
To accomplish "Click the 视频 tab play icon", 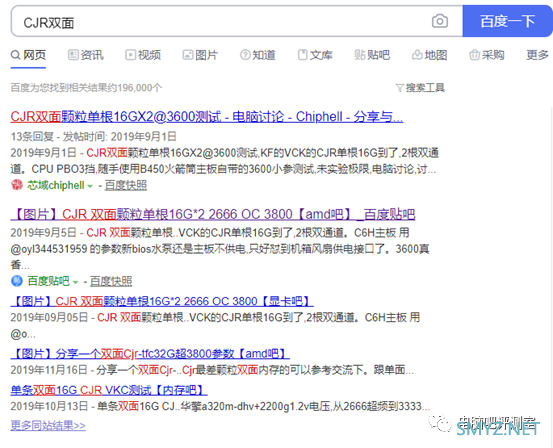I will [x=130, y=55].
